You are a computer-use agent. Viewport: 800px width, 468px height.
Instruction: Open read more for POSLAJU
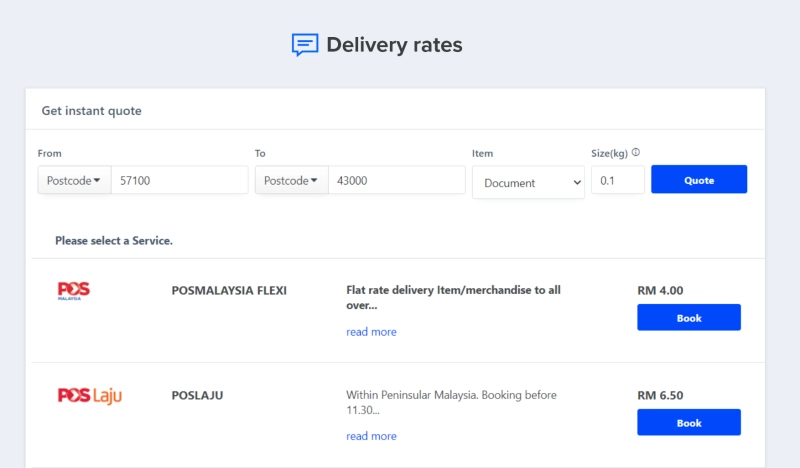[371, 436]
